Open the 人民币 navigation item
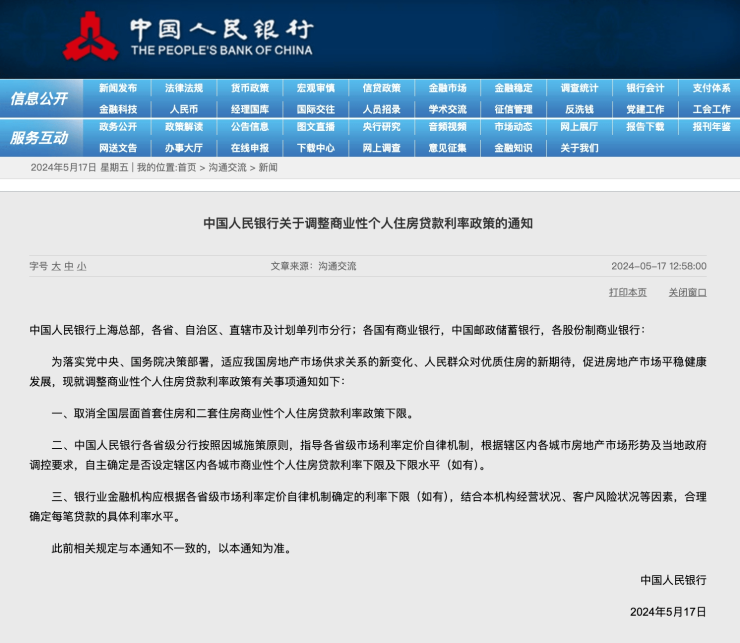Image resolution: width=740 pixels, height=643 pixels. [184, 109]
